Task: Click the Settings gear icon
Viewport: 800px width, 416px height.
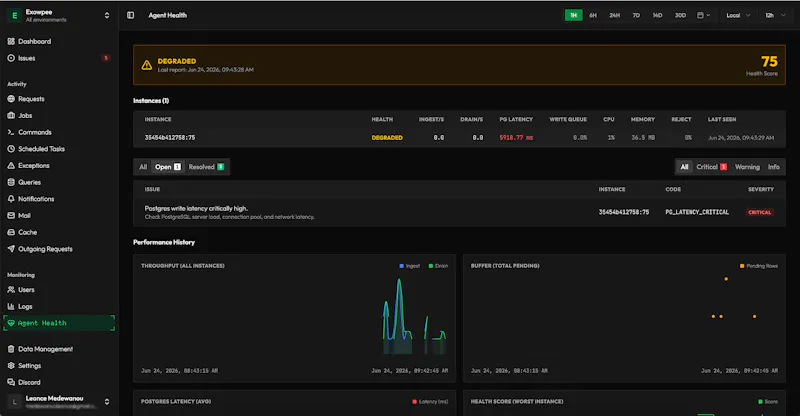Action: point(11,365)
